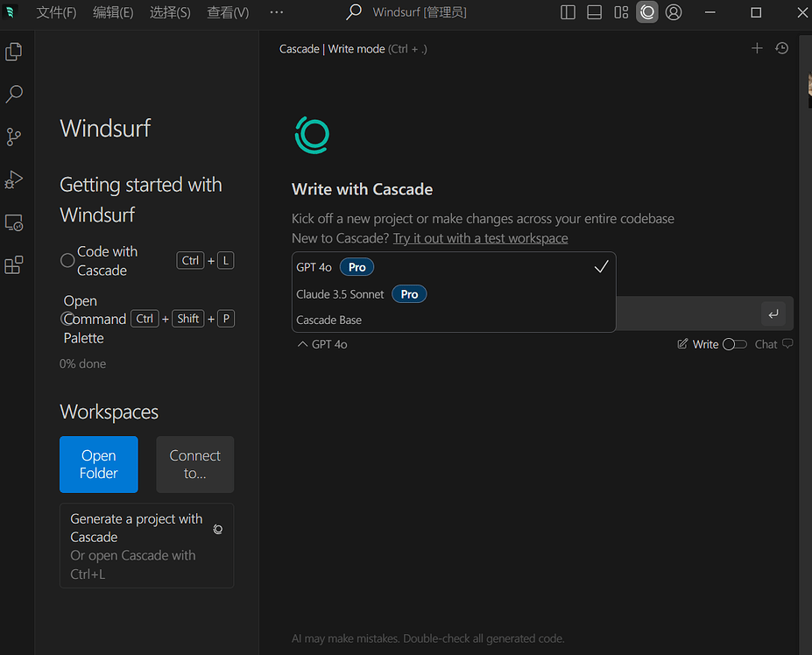Viewport: 812px width, 655px height.
Task: Click the Write mode label
Action: (705, 344)
